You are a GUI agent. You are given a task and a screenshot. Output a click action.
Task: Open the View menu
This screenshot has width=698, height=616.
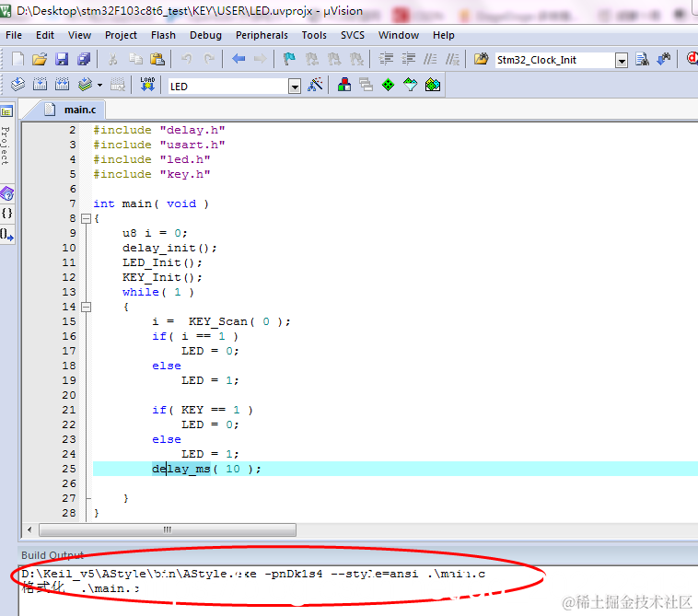coord(79,35)
